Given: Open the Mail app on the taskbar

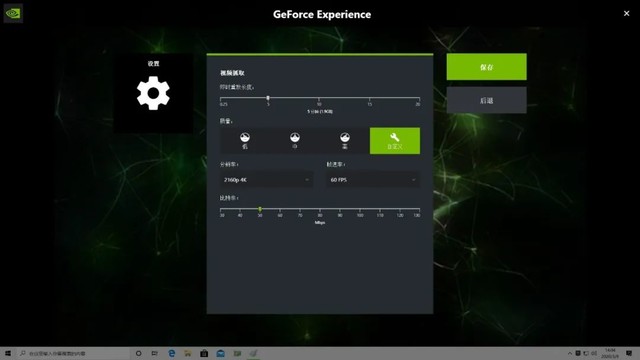Looking at the screenshot, I should (220, 353).
